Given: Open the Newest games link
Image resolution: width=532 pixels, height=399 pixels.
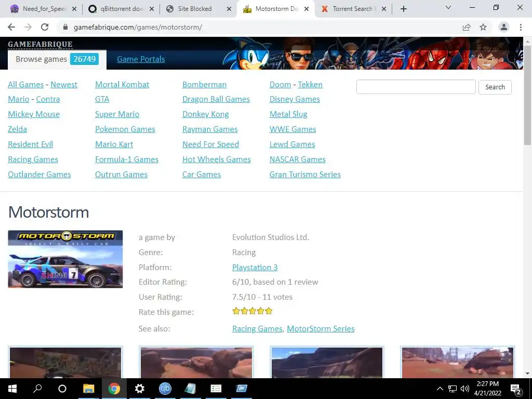Looking at the screenshot, I should pyautogui.click(x=64, y=85).
